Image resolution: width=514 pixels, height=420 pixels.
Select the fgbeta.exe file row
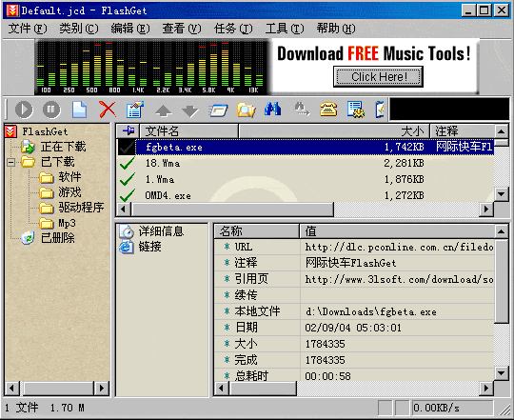point(306,147)
